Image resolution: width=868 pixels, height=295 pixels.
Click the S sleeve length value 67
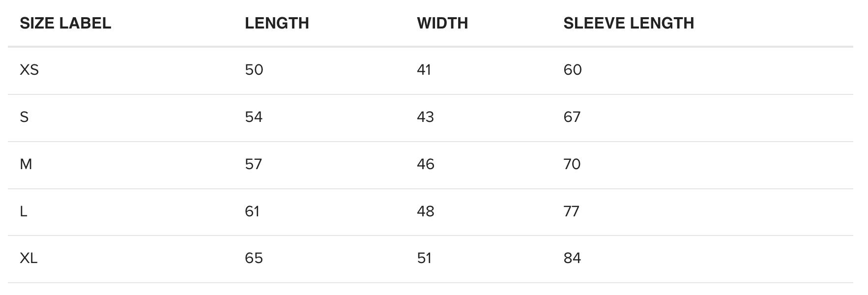(x=572, y=117)
